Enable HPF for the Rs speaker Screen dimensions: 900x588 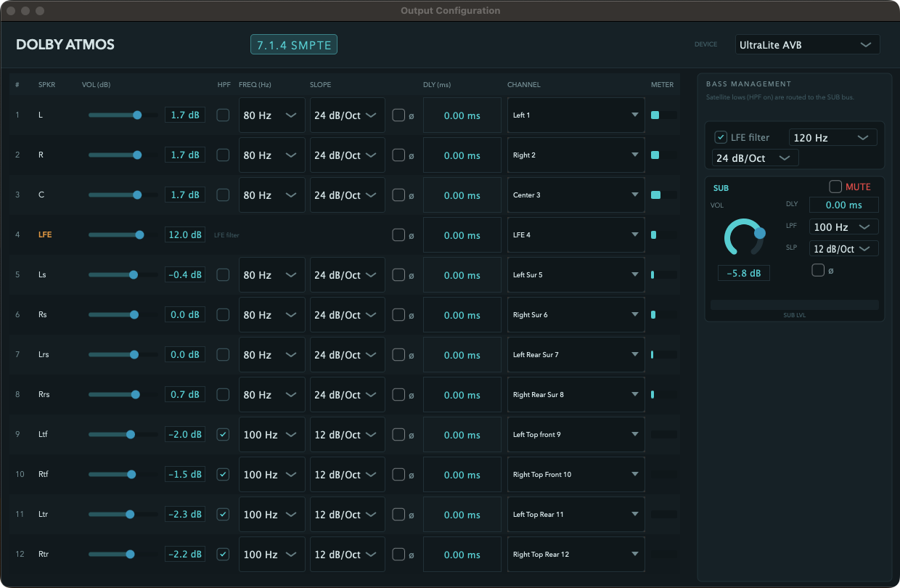223,314
